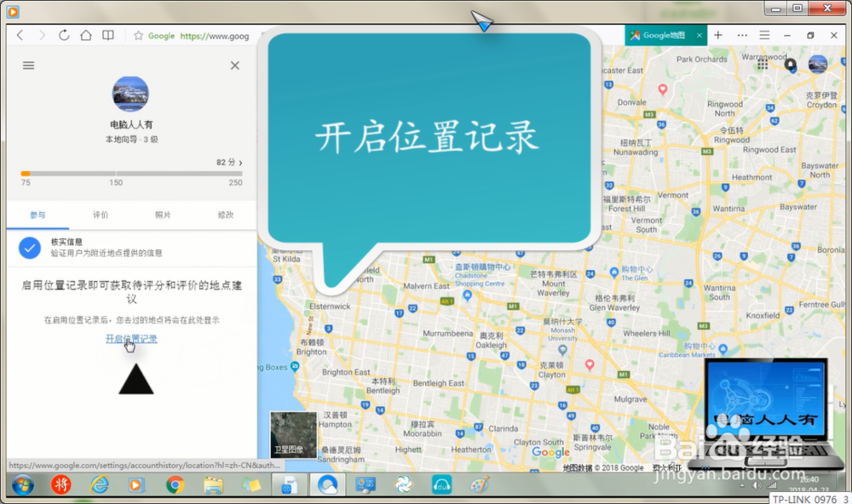Open the Google notifications bell icon
Viewport: 852px width, 504px height.
[790, 65]
